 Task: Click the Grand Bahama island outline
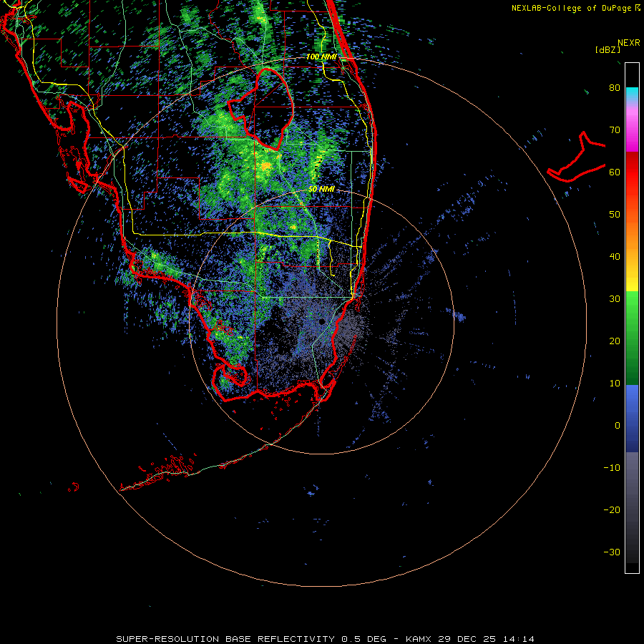576,157
